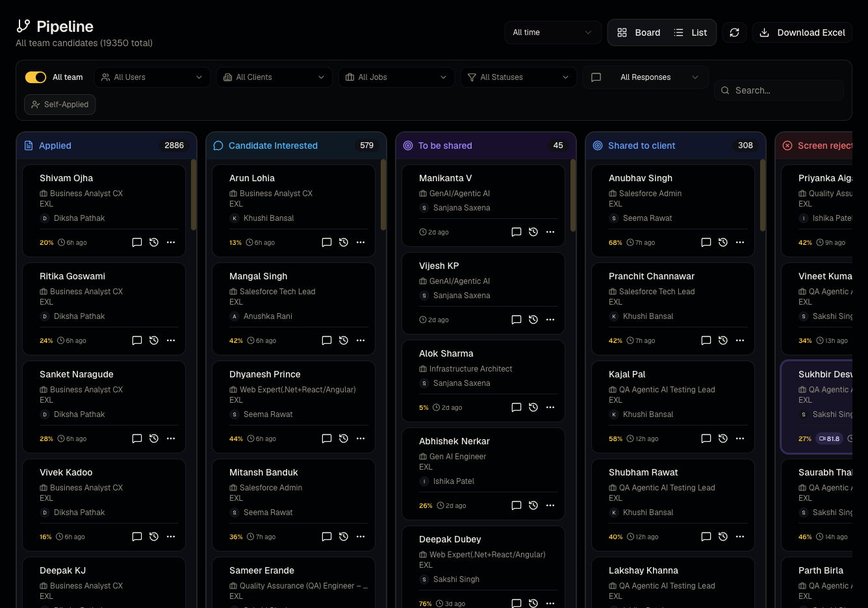Open the All time date range dropdown

click(x=553, y=32)
